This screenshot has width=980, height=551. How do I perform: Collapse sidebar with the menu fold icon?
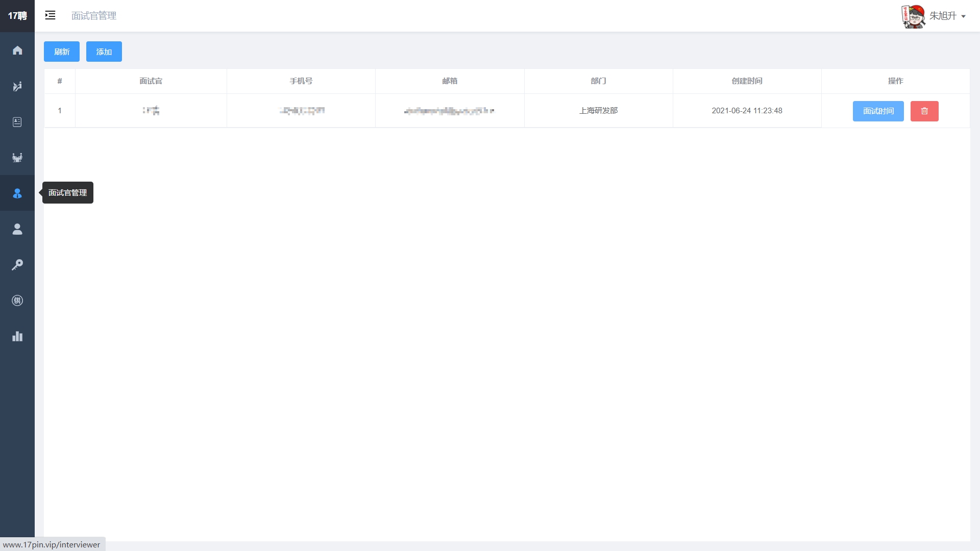click(50, 15)
